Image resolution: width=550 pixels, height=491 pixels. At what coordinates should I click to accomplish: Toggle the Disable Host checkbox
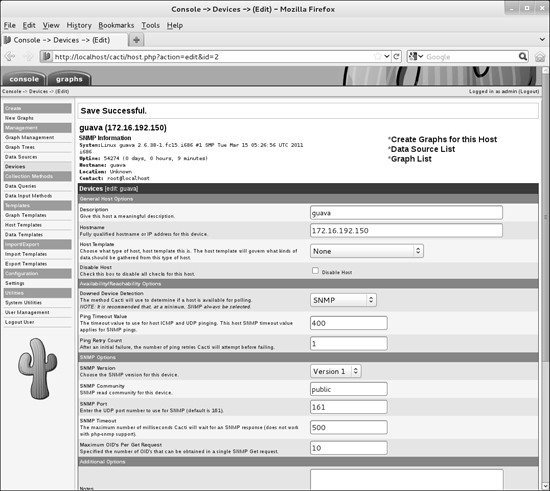pos(315,271)
